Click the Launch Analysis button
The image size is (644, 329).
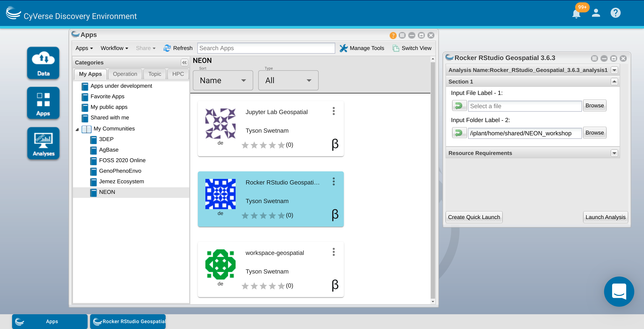605,217
